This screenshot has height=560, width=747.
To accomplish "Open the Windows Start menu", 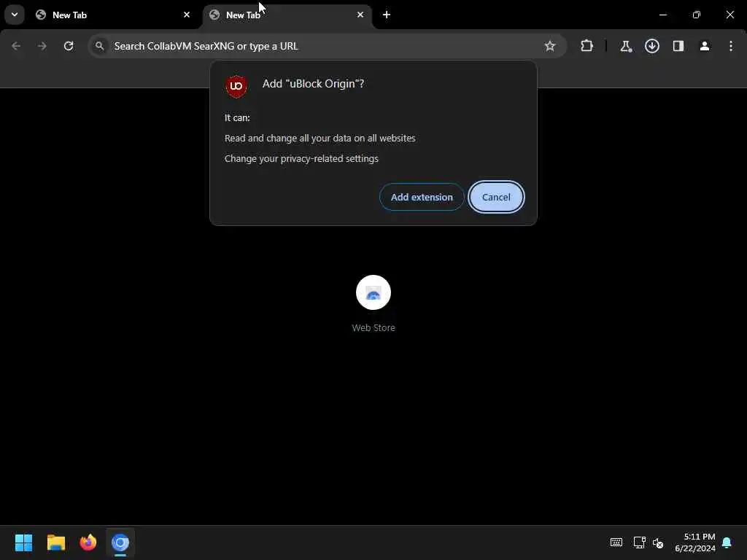I will 24,542.
